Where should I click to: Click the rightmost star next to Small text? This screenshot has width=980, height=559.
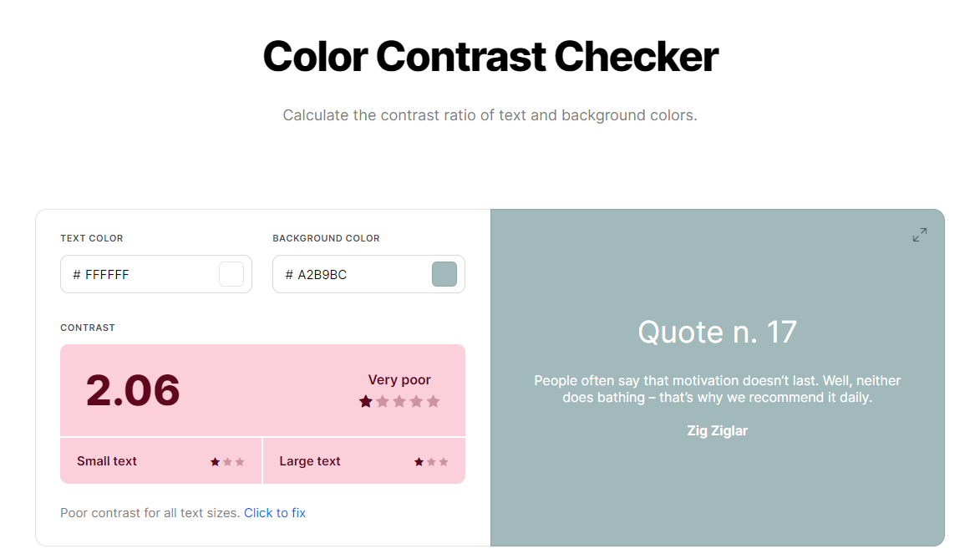click(x=241, y=460)
